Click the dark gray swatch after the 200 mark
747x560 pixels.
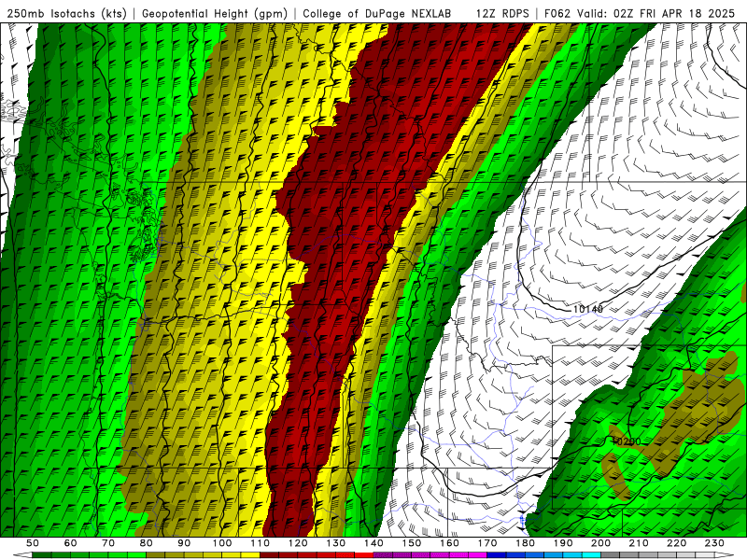(x=611, y=555)
